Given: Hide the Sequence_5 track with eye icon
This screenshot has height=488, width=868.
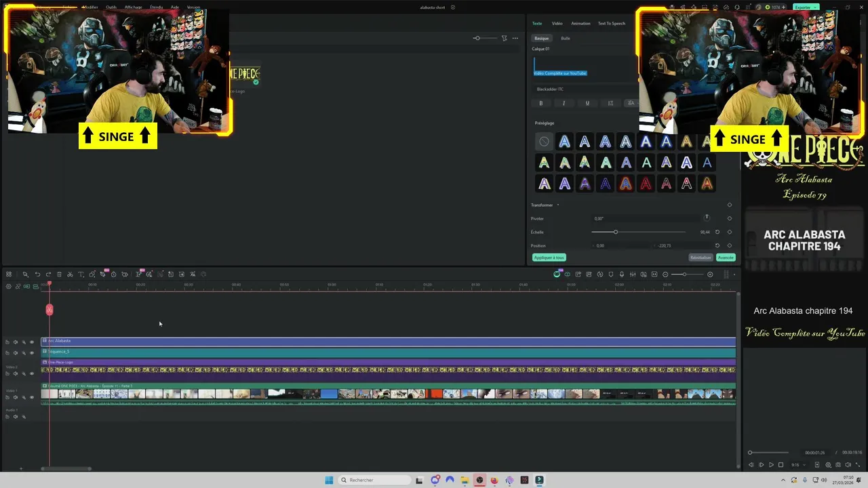Looking at the screenshot, I should coord(32,353).
